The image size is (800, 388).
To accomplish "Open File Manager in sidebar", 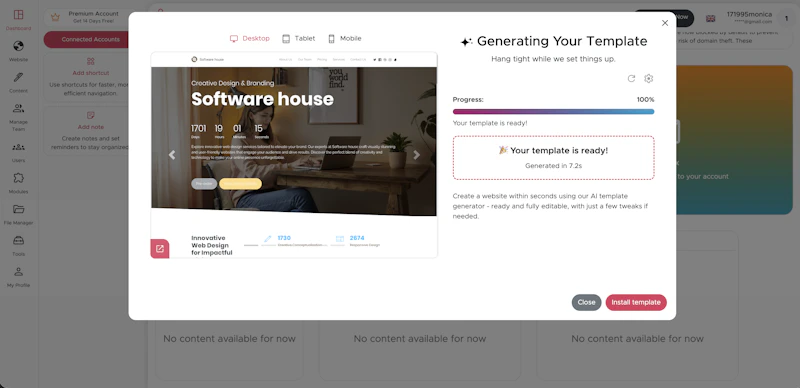I will point(18,214).
